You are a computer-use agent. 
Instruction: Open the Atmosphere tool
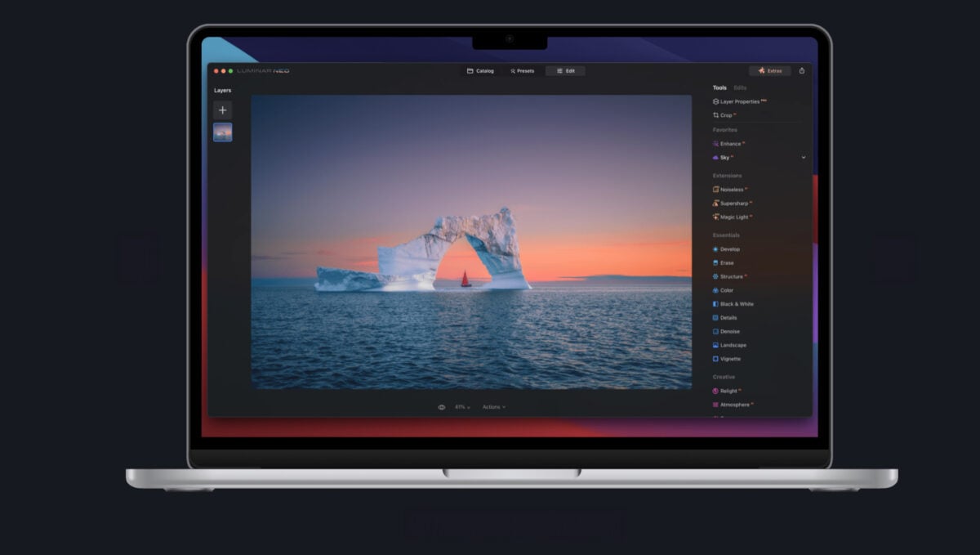pos(733,405)
